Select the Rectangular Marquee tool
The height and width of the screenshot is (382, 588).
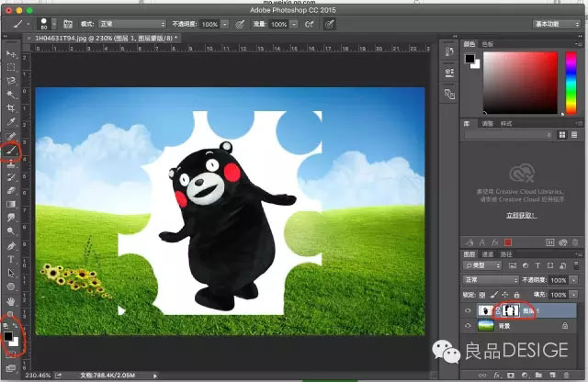11,67
